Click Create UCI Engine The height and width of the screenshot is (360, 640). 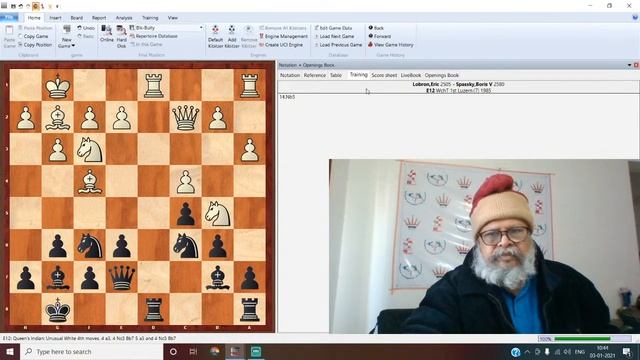point(281,45)
